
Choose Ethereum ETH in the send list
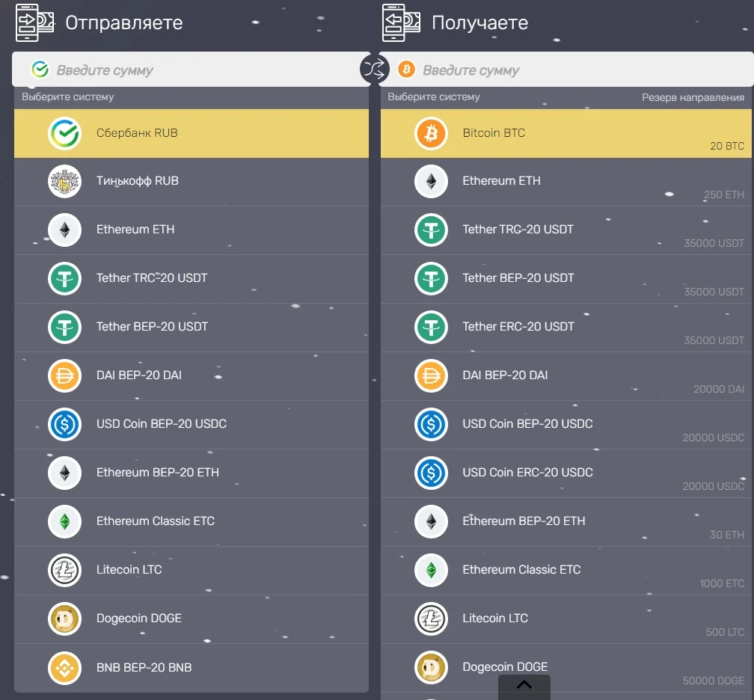(x=191, y=230)
